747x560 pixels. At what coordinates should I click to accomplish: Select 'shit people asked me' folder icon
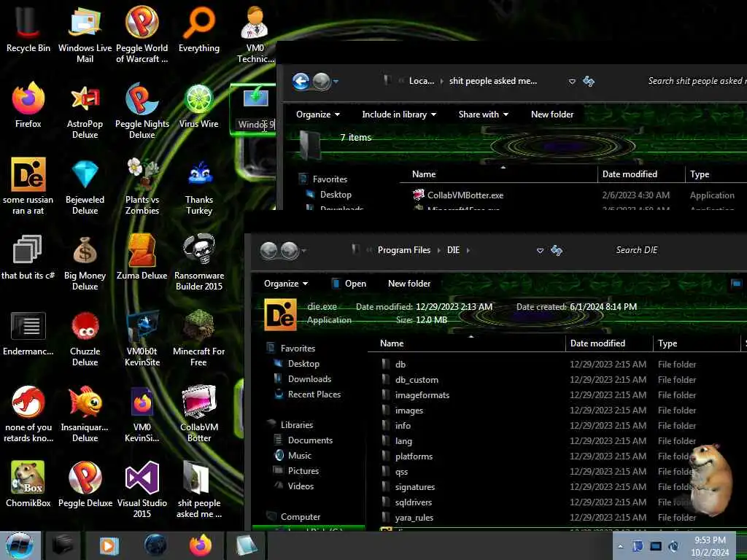pos(199,489)
